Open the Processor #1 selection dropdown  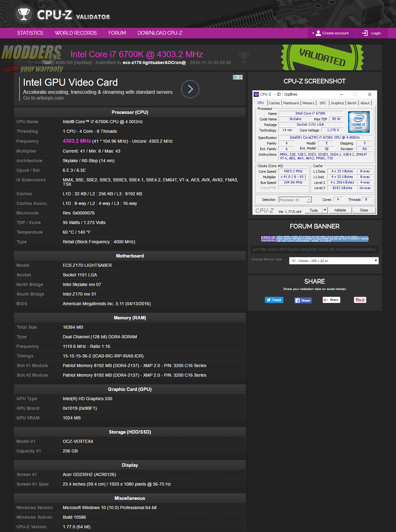pos(295,200)
